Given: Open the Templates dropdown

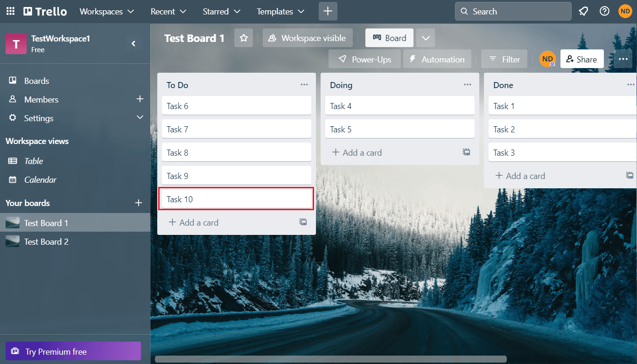Looking at the screenshot, I should (280, 11).
